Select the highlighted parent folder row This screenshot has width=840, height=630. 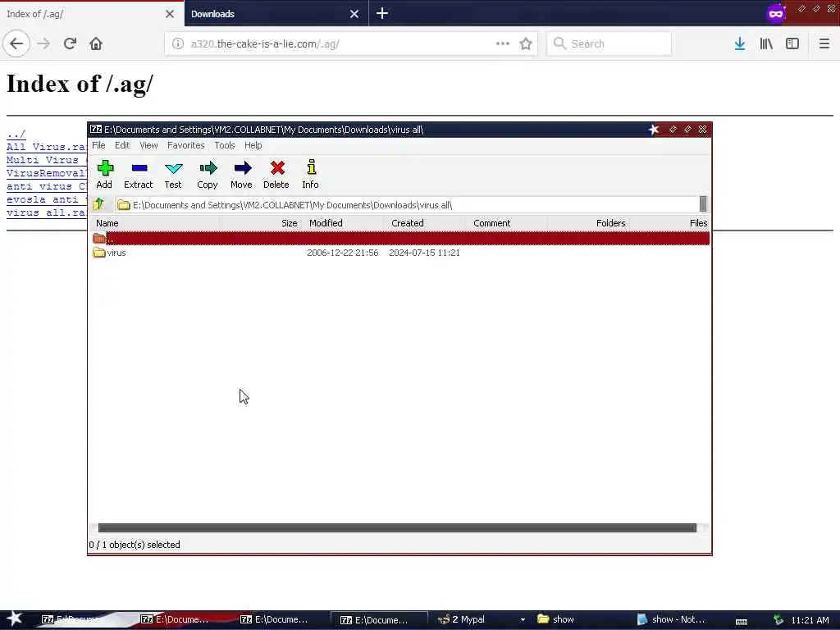click(x=400, y=238)
